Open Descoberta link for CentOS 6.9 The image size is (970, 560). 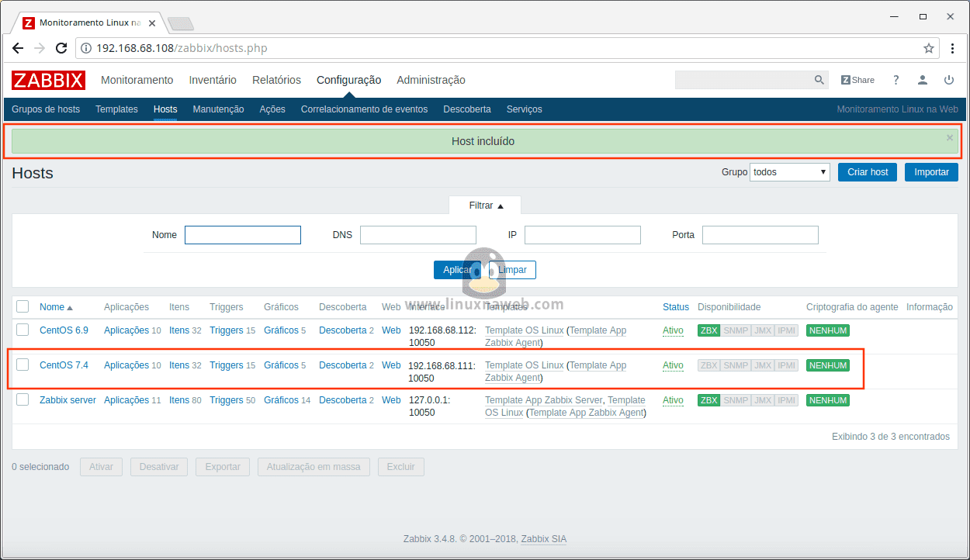pyautogui.click(x=342, y=330)
